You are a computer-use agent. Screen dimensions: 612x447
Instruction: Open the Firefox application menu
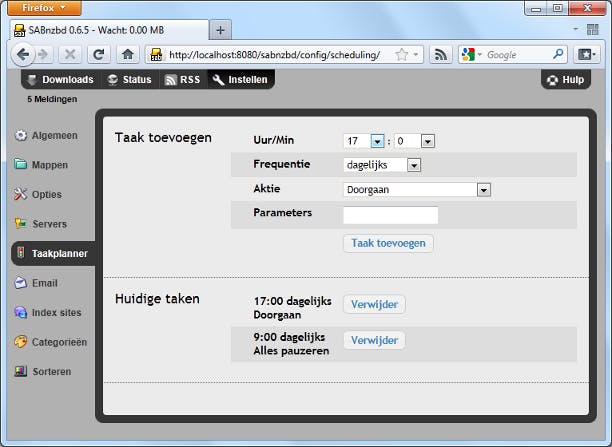tap(44, 8)
